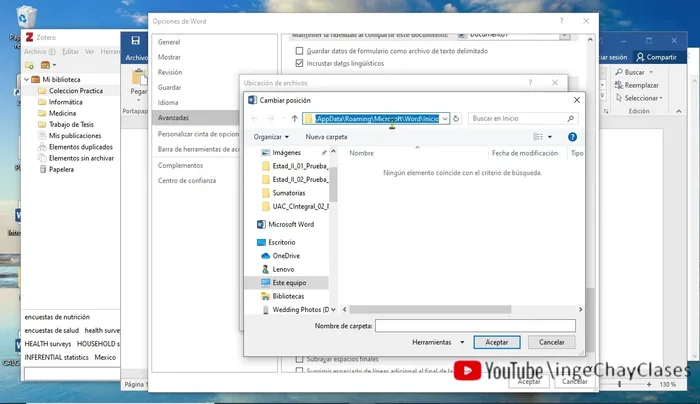Enable Subrayar espacios finales checkbox
This screenshot has height=404, width=700.
300,358
